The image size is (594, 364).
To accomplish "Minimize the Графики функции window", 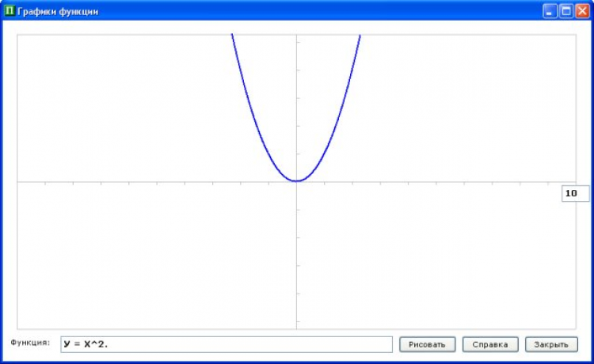I will (x=550, y=11).
